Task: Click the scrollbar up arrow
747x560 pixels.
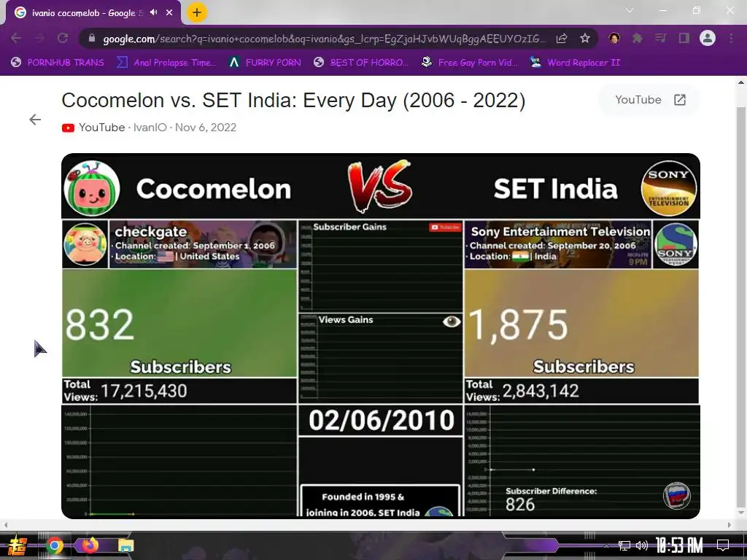Action: (741, 82)
